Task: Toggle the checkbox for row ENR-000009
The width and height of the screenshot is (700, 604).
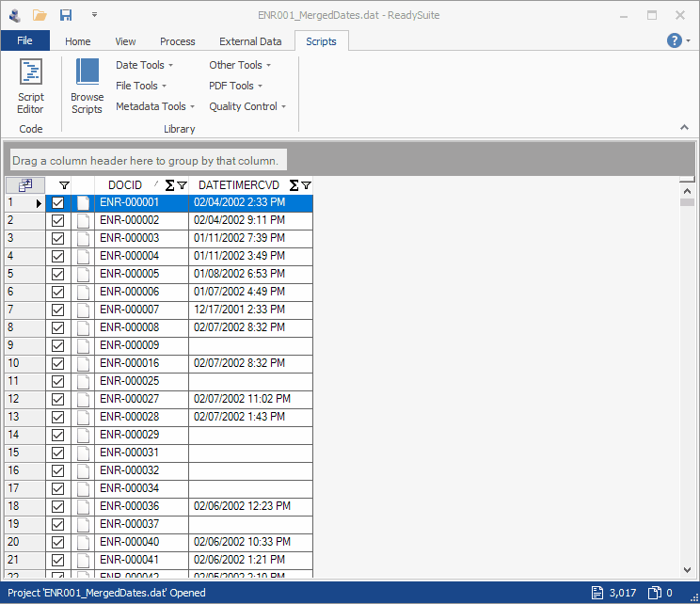Action: [58, 345]
